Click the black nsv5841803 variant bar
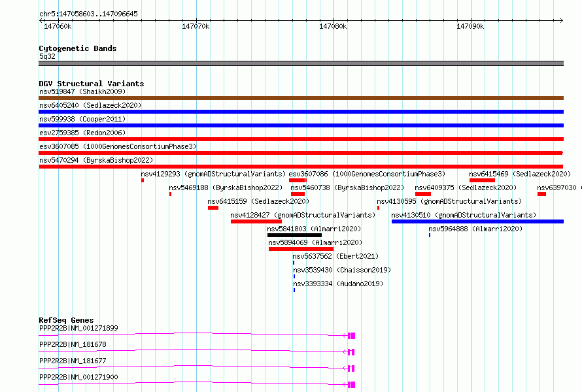The width and height of the screenshot is (582, 392). click(x=295, y=235)
